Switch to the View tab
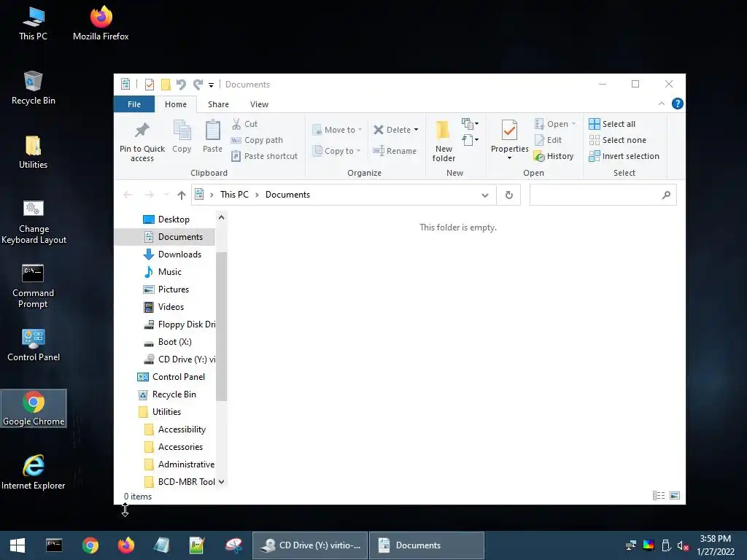747x560 pixels. [x=259, y=104]
